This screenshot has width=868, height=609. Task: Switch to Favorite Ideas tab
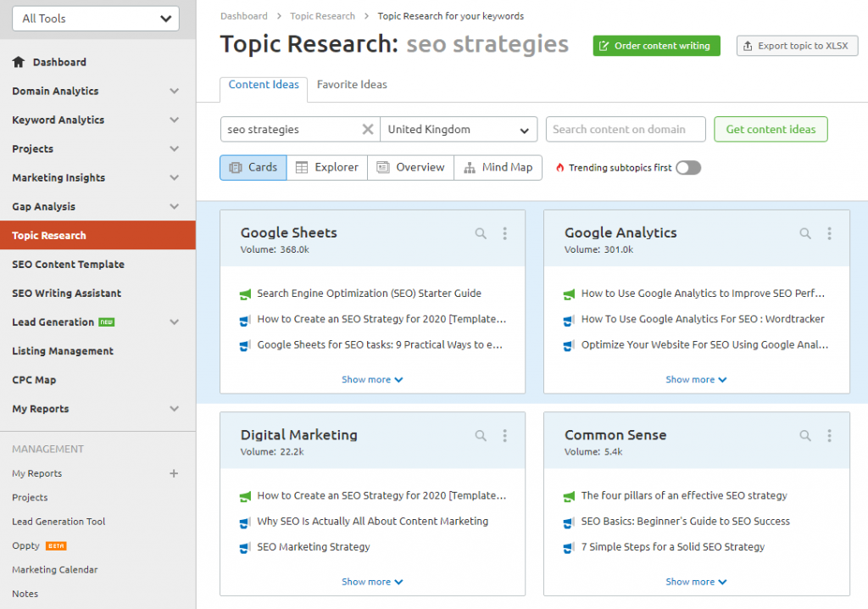click(x=352, y=85)
